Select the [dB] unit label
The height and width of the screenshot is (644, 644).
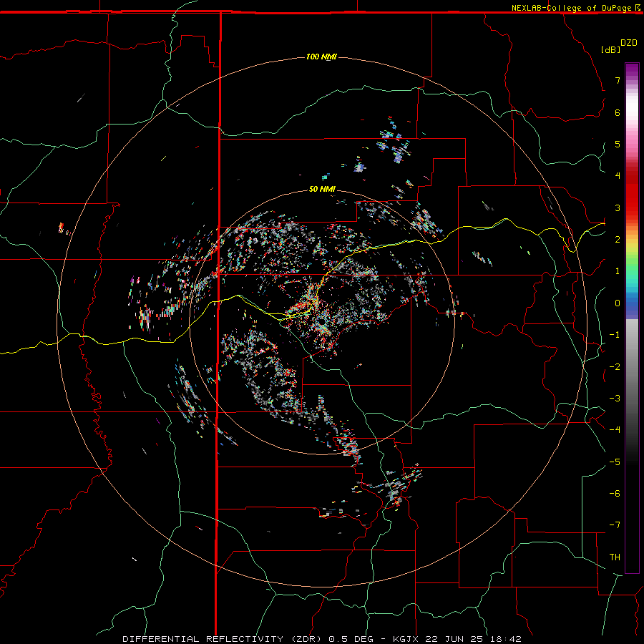click(610, 49)
